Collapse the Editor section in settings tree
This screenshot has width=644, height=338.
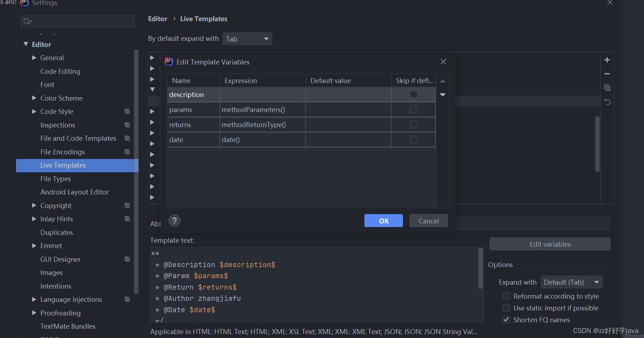click(x=26, y=44)
